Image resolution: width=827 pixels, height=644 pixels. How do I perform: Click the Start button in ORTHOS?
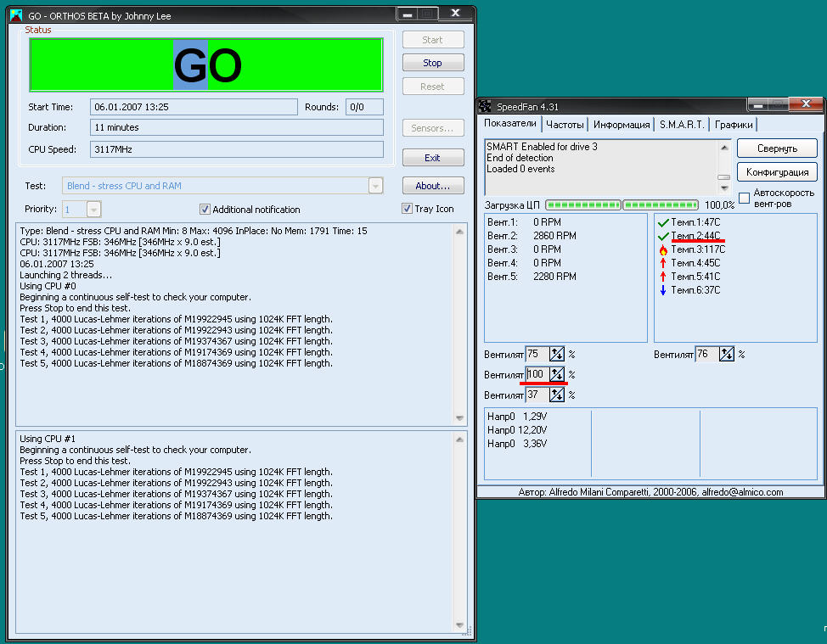tap(433, 40)
